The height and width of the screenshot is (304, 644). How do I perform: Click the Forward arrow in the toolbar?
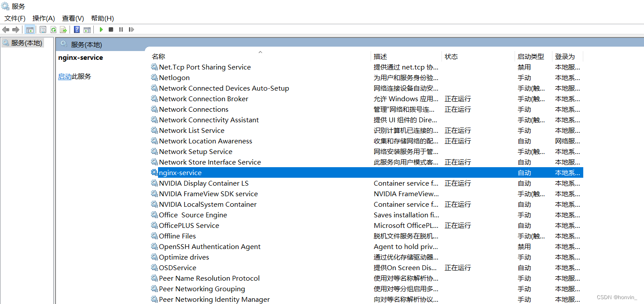pos(16,29)
